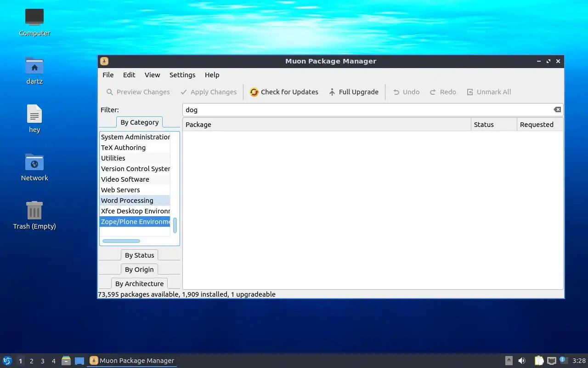The image size is (588, 368).
Task: Select the Network desktop icon
Action: (34, 167)
